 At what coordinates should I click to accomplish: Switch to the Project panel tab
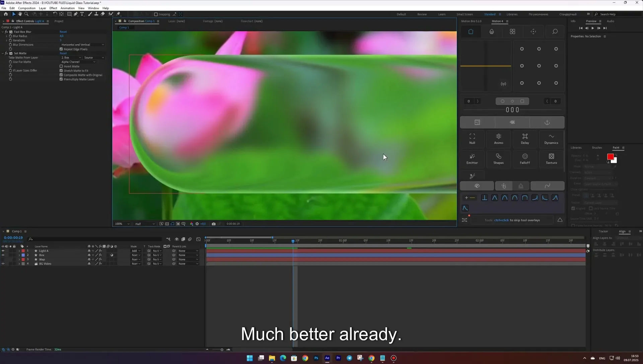pos(59,21)
